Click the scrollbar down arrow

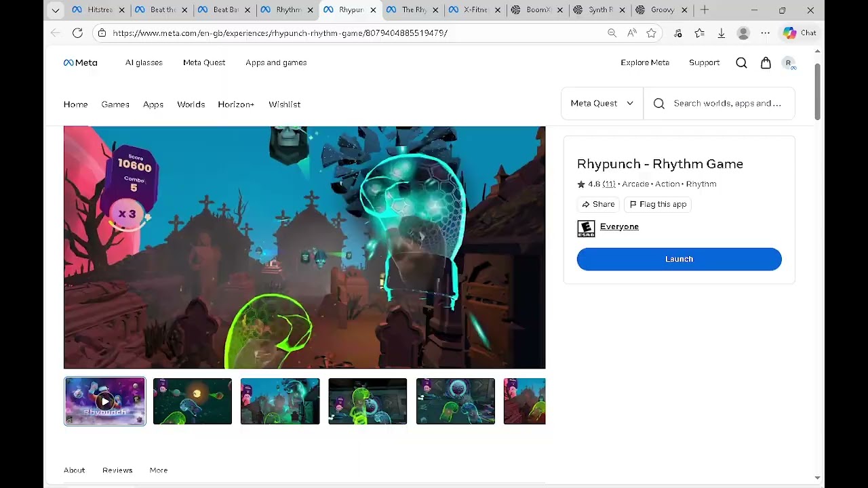tap(817, 478)
